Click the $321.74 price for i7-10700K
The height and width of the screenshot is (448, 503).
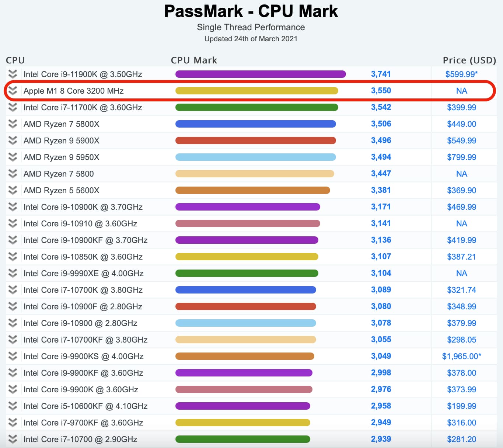(462, 290)
